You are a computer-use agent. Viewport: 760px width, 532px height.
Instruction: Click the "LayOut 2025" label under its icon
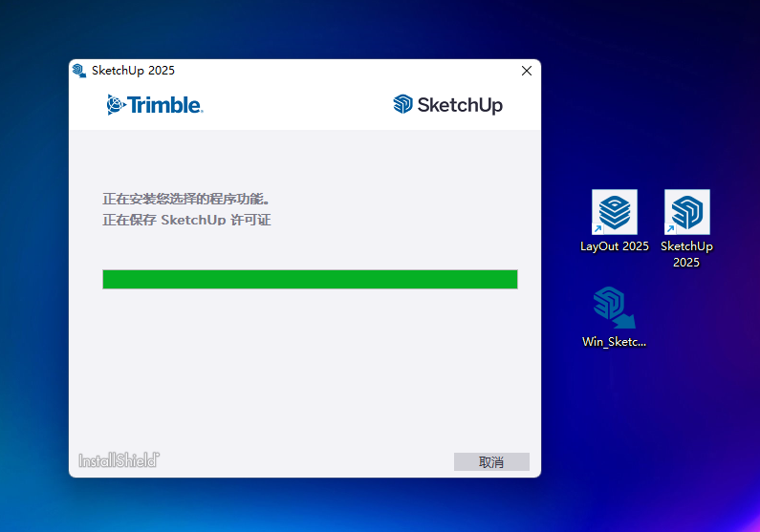614,246
